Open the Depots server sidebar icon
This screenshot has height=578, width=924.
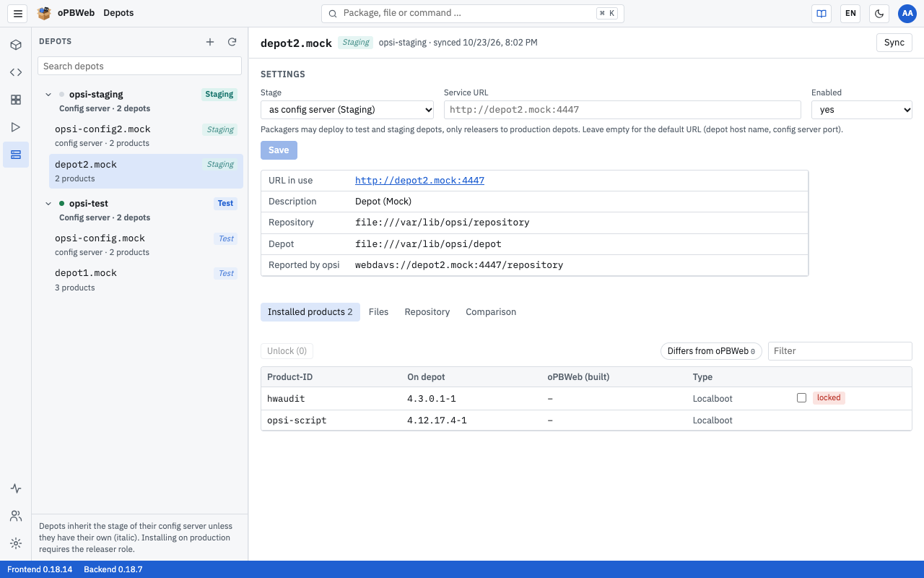16,155
